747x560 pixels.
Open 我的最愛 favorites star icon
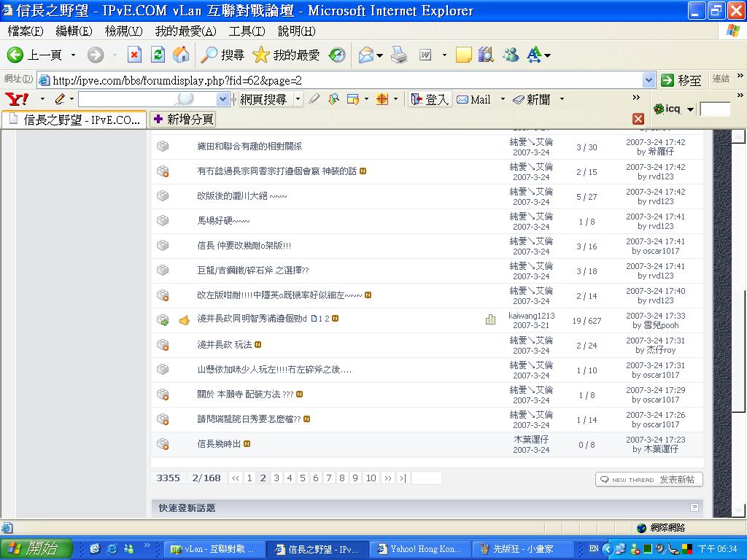click(260, 55)
